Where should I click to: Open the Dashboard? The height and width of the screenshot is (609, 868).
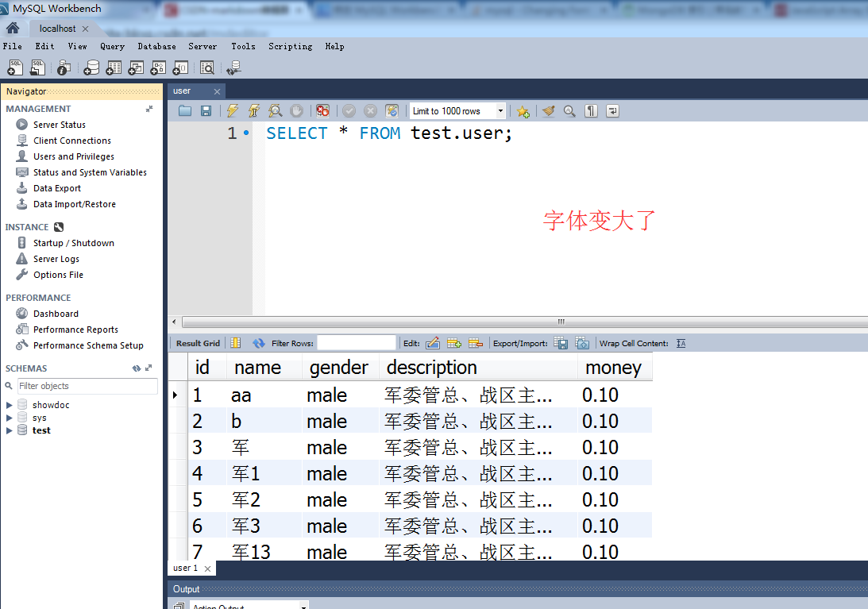pos(56,314)
